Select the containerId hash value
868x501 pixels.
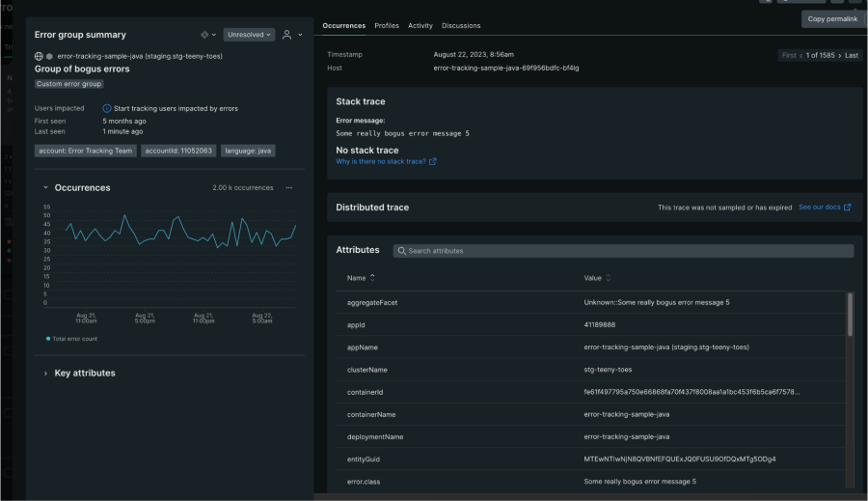tap(692, 392)
